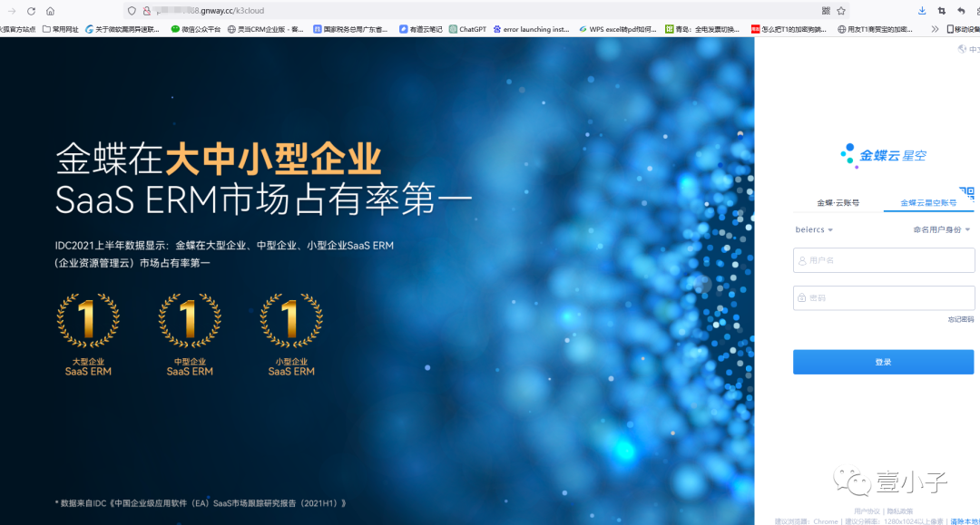Open the 移动设备 bookmarks folder
980x525 pixels.
[x=963, y=29]
